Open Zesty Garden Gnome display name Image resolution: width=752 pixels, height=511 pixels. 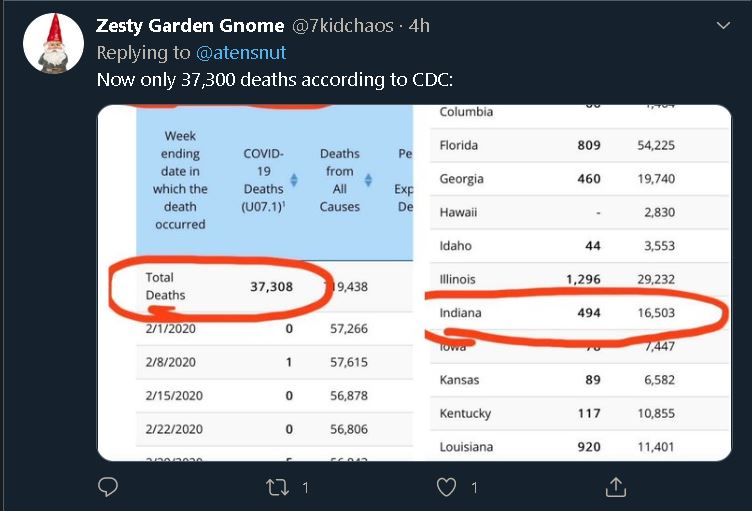click(190, 25)
